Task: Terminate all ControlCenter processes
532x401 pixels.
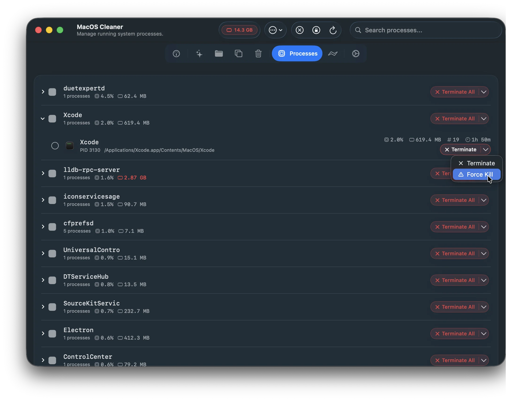Action: click(455, 360)
